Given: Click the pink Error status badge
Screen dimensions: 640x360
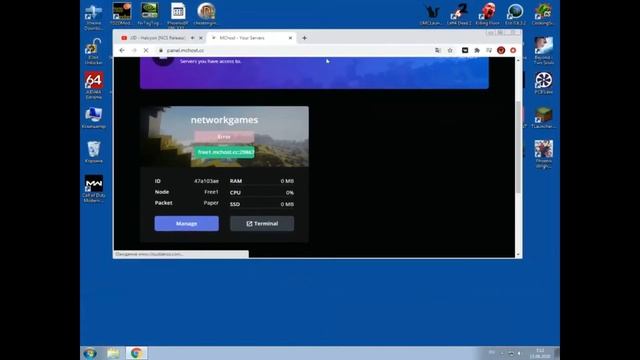Looking at the screenshot, I should [224, 137].
